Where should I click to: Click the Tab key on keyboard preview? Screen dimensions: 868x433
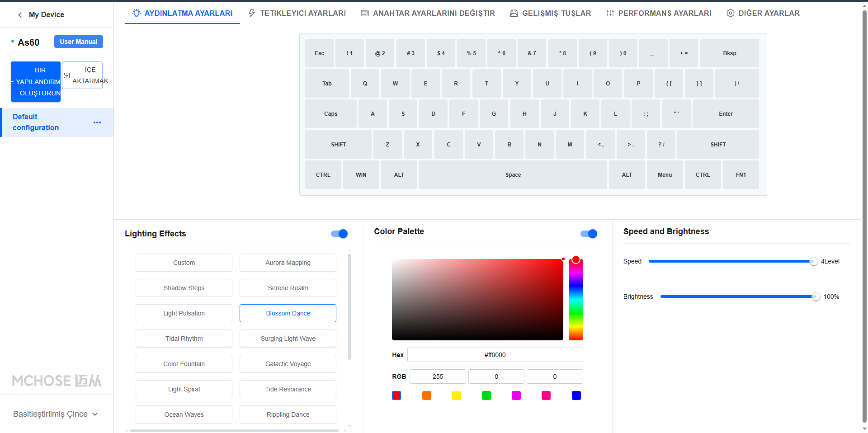(x=327, y=84)
